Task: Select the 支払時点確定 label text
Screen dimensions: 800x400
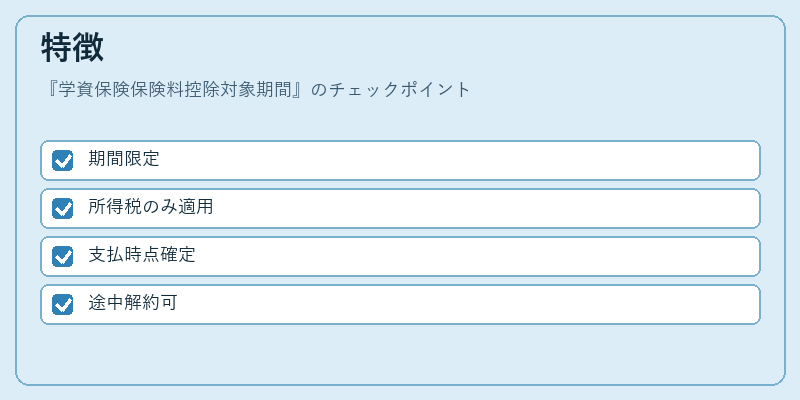Action: [142, 255]
